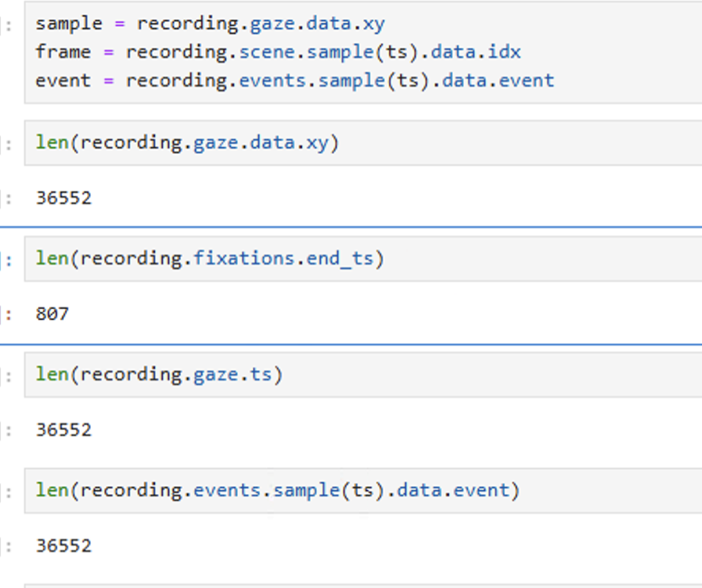Screen dimensions: 702x588
Task: Click "xy" in the sample assignment line
Action: 373,24
